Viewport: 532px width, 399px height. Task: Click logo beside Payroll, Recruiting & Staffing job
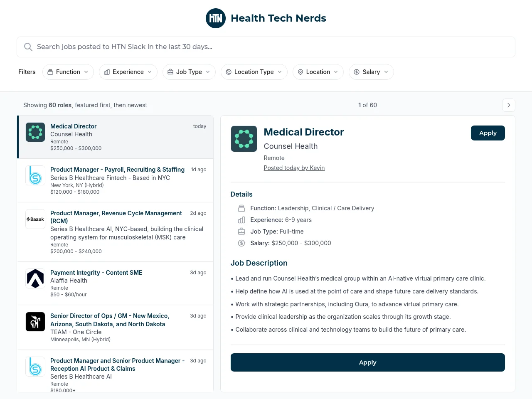pos(35,175)
